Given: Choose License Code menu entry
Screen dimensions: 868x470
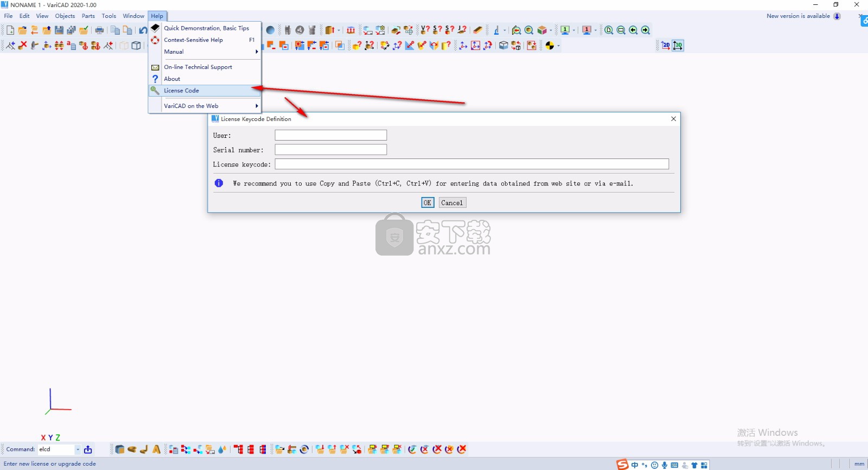Looking at the screenshot, I should 205,91.
